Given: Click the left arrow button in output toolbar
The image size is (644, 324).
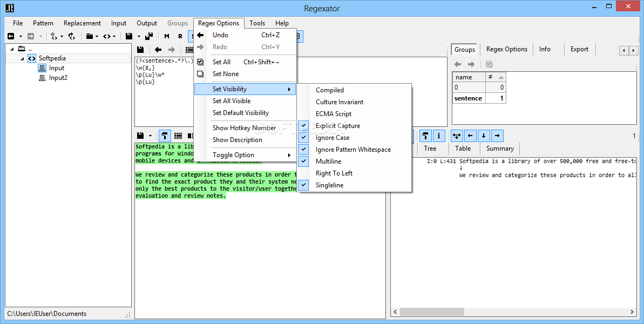Looking at the screenshot, I should [x=470, y=136].
